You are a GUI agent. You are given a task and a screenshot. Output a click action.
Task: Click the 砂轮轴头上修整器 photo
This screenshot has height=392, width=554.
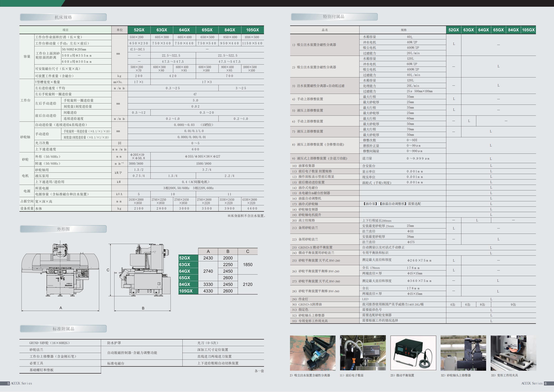(x=463, y=353)
